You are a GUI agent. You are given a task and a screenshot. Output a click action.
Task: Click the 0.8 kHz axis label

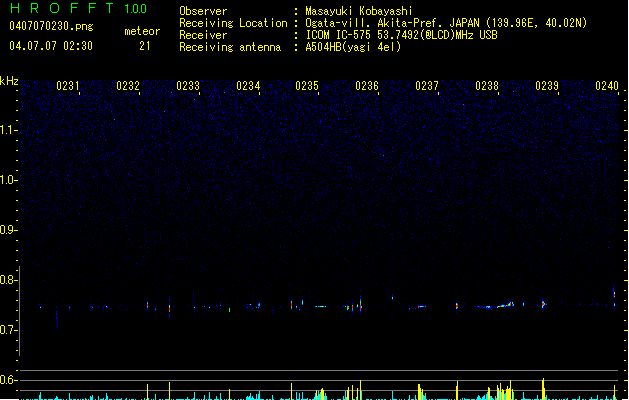pos(9,280)
